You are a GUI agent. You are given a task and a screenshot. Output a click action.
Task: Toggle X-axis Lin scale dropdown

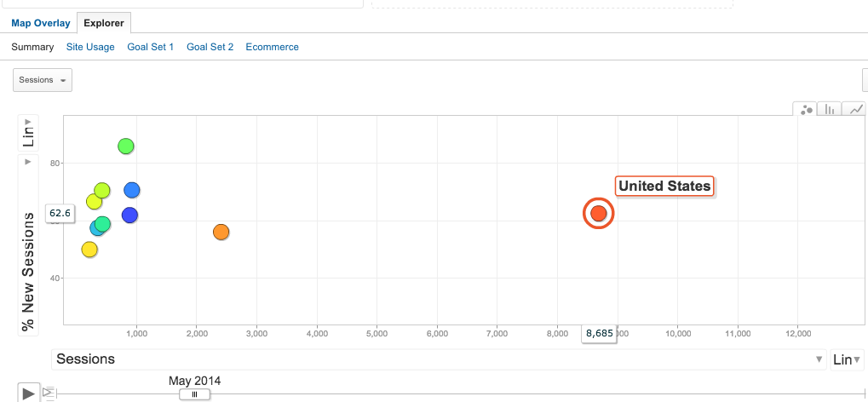pyautogui.click(x=847, y=360)
